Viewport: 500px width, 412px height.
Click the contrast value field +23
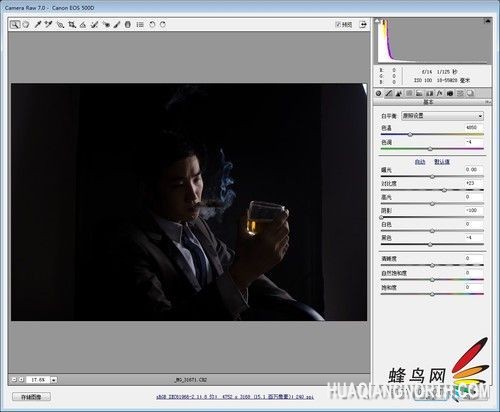point(474,183)
